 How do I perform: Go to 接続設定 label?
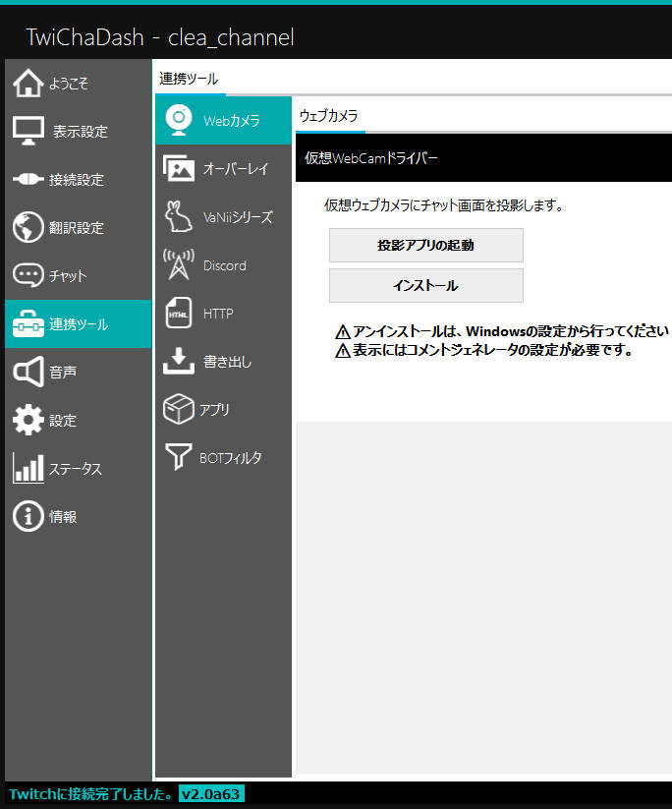(x=77, y=180)
